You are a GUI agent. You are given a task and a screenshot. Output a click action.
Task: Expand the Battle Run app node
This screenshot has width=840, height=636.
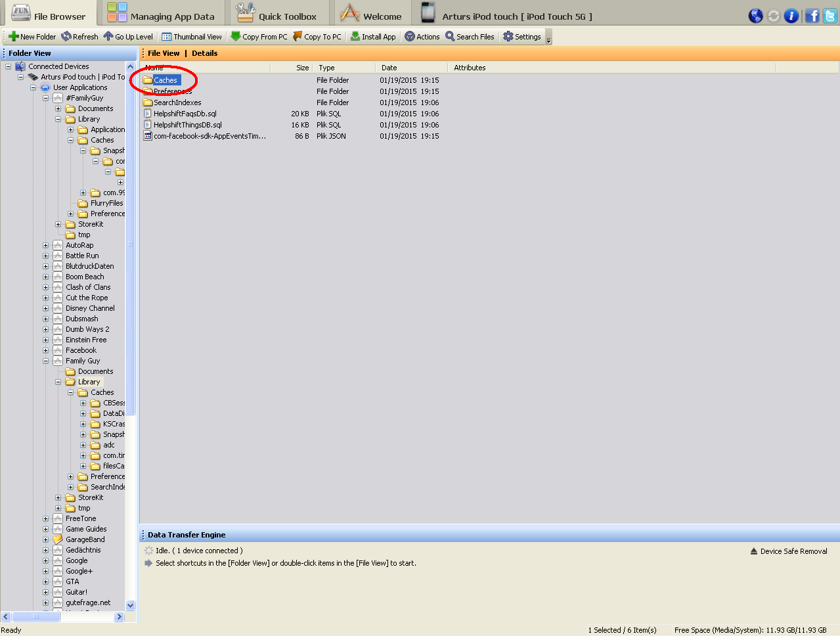pos(45,256)
